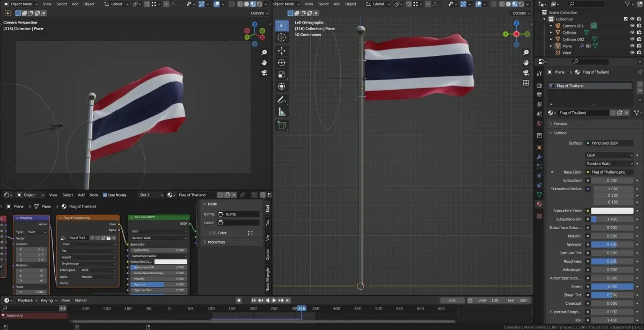Activate the Move tool in right viewport
The image size is (644, 330).
pos(282,51)
